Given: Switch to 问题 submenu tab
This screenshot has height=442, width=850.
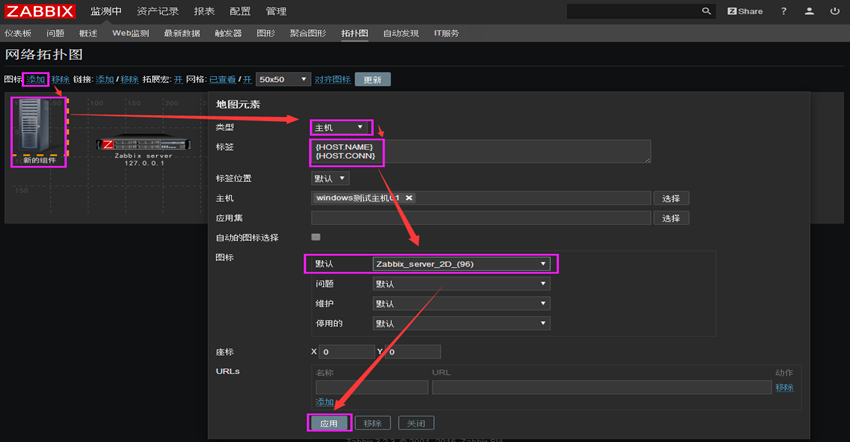Looking at the screenshot, I should (55, 33).
